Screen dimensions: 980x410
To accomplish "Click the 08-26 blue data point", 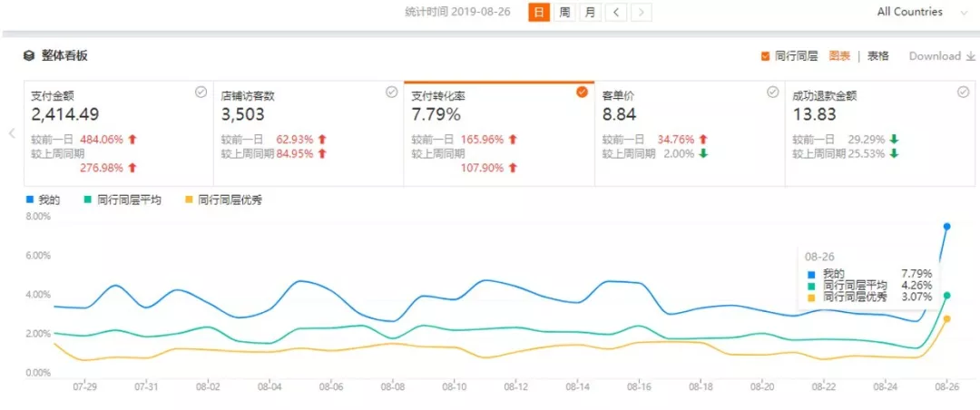I will (946, 226).
